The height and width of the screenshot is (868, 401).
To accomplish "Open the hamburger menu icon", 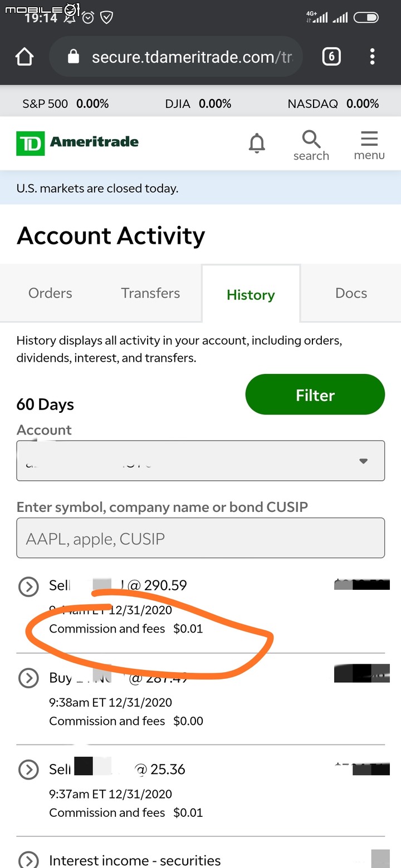I will pos(369,145).
